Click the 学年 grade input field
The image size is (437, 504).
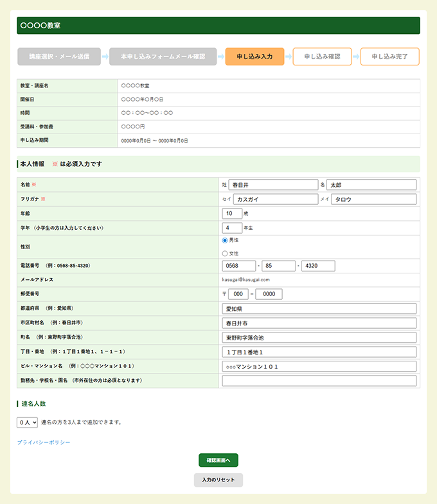(232, 228)
